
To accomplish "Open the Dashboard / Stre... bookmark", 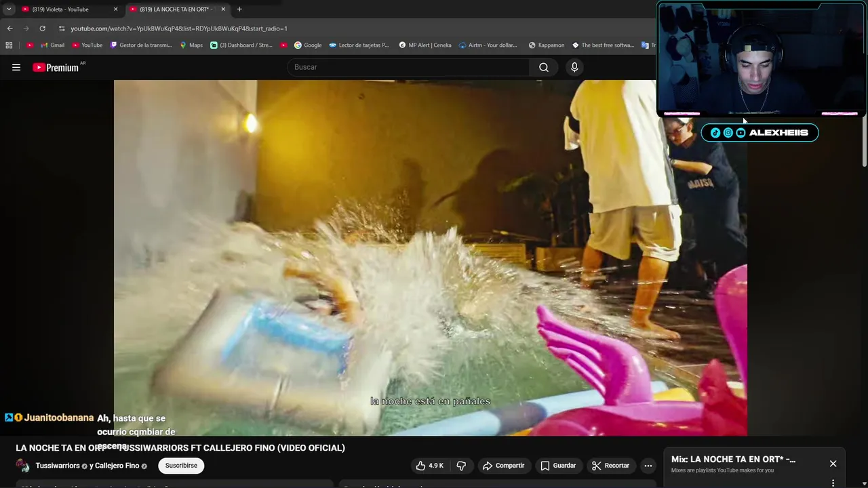I will 241,45.
